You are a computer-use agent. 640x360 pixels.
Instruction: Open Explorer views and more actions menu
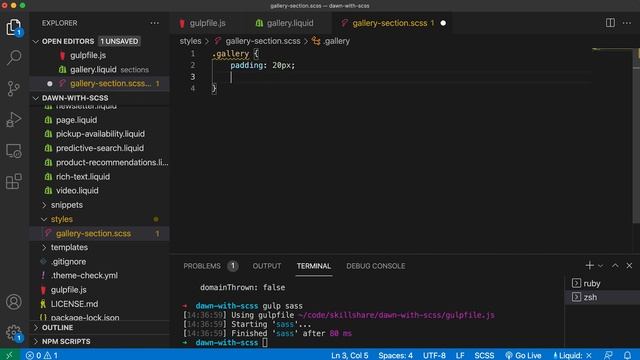(155, 23)
